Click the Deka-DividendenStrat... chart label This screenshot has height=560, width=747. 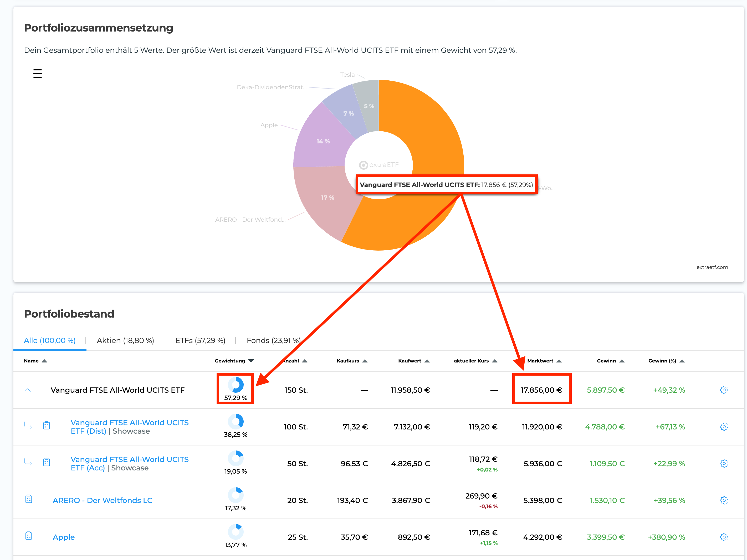pyautogui.click(x=272, y=87)
